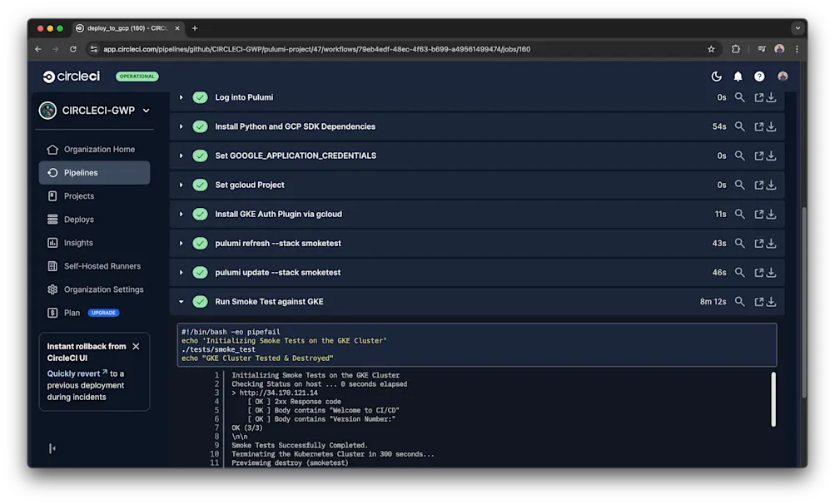835x504 pixels.
Task: Click the green success check on 'Log into Pulumi'
Action: [x=200, y=96]
